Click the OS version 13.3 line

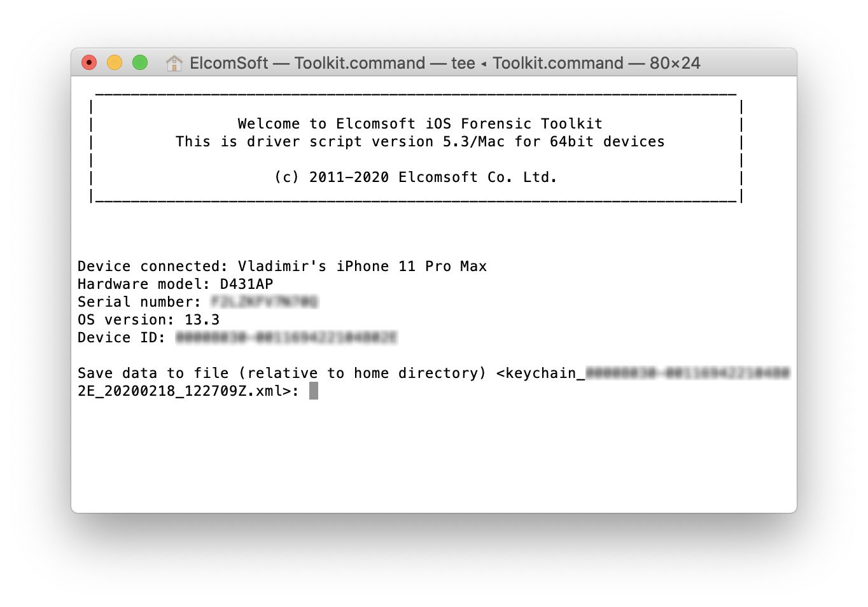(148, 319)
